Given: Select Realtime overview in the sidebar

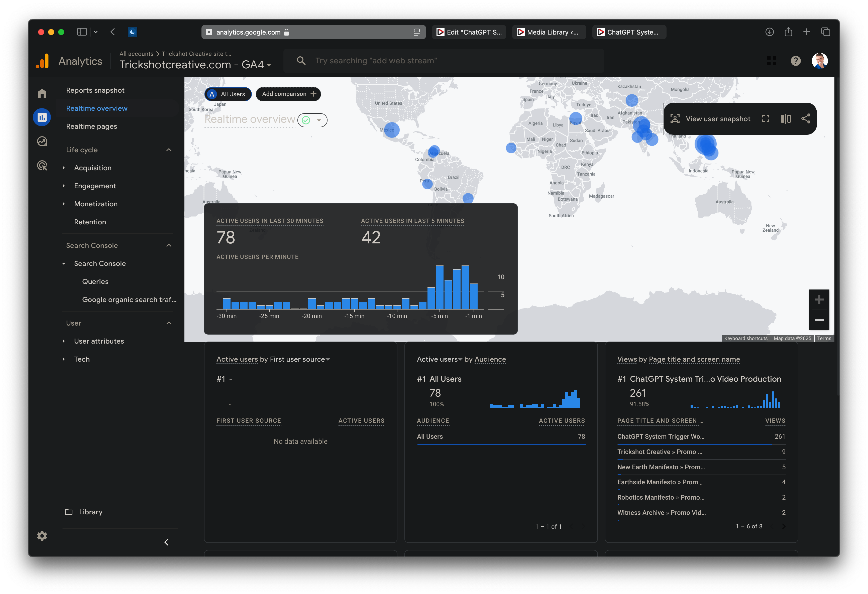Looking at the screenshot, I should (97, 108).
